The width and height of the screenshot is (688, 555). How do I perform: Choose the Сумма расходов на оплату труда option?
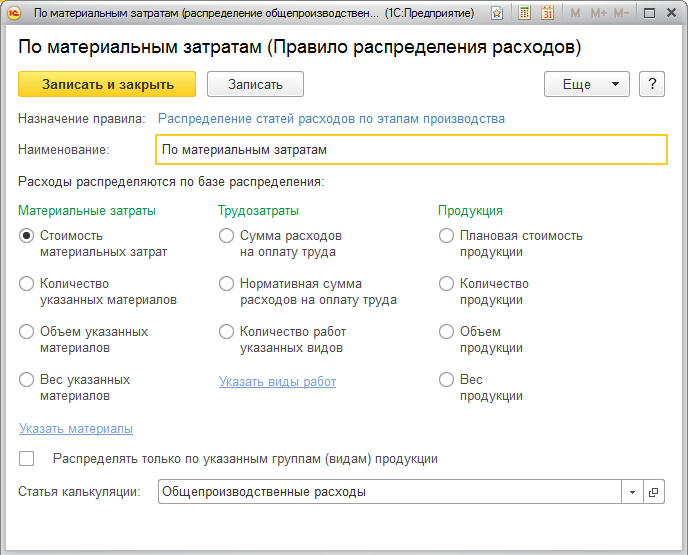(227, 236)
